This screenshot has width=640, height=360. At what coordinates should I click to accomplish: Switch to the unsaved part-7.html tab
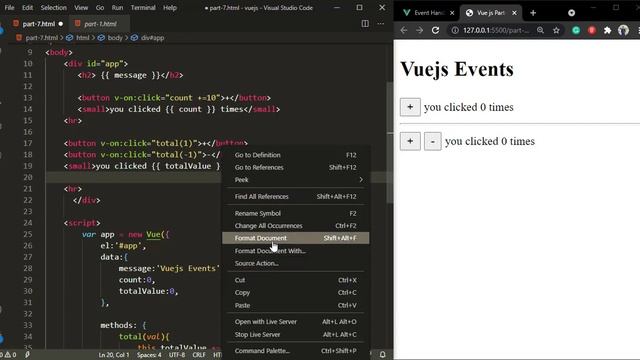point(38,24)
